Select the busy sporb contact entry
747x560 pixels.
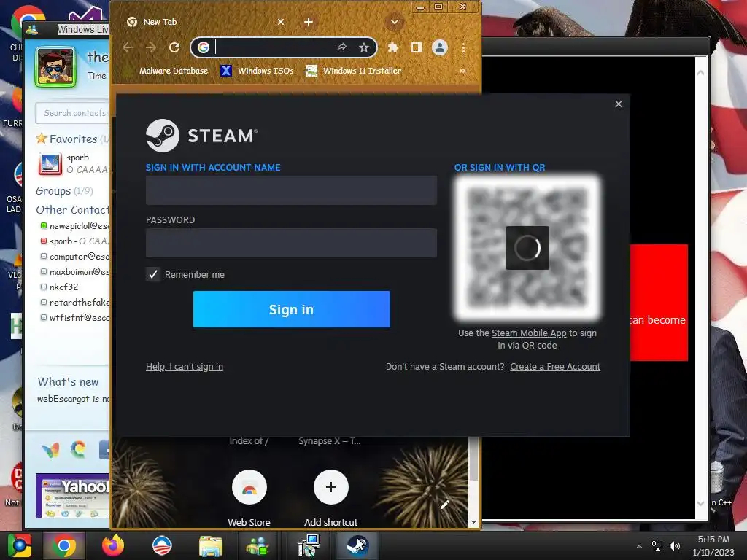click(x=75, y=241)
